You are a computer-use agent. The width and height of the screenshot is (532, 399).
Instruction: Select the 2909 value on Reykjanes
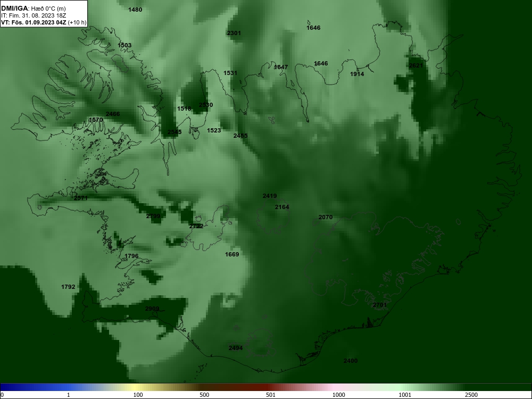(x=152, y=309)
